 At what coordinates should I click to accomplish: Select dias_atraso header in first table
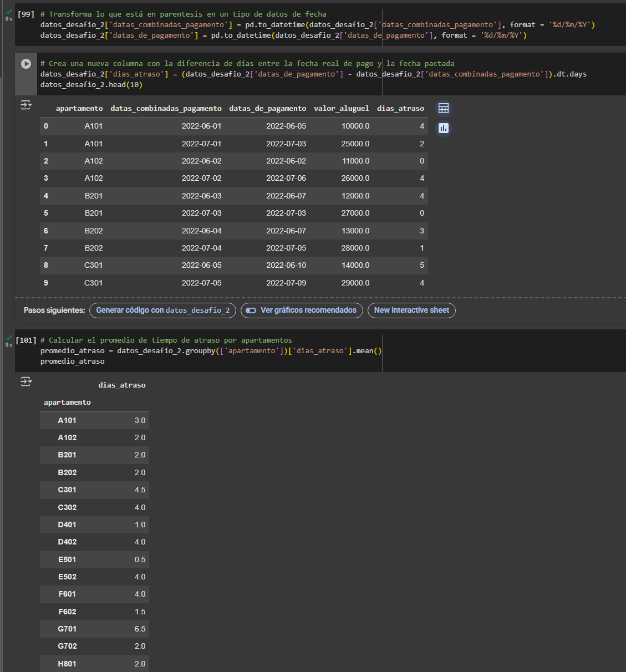tap(400, 109)
